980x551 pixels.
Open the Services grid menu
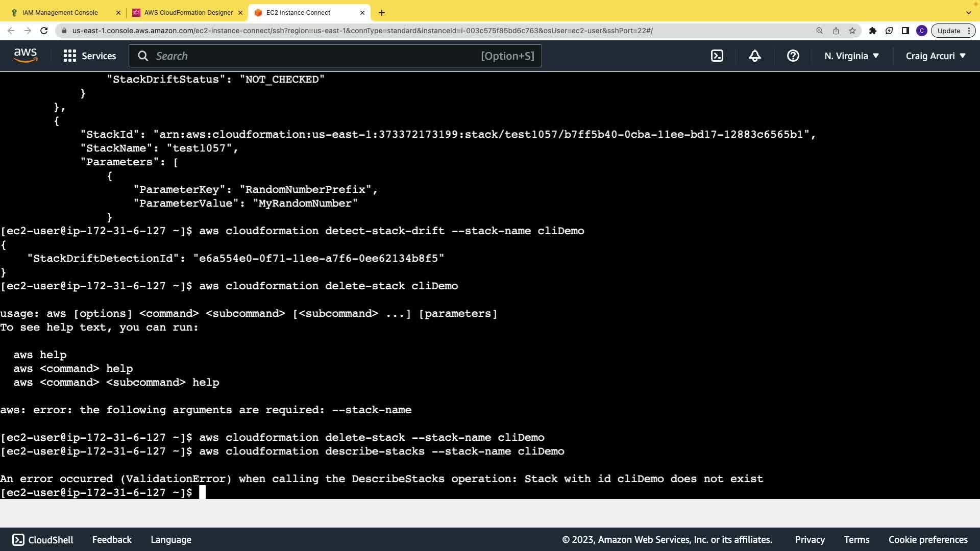point(90,56)
